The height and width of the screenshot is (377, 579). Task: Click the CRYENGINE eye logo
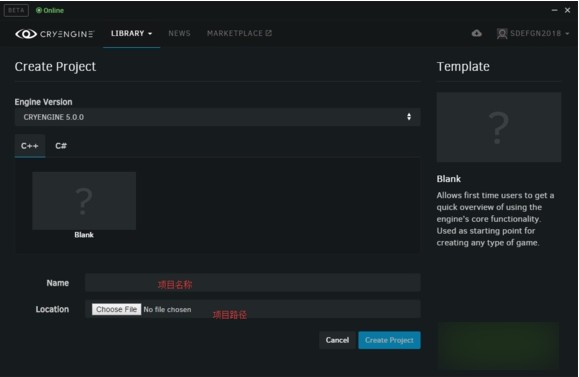(x=26, y=34)
